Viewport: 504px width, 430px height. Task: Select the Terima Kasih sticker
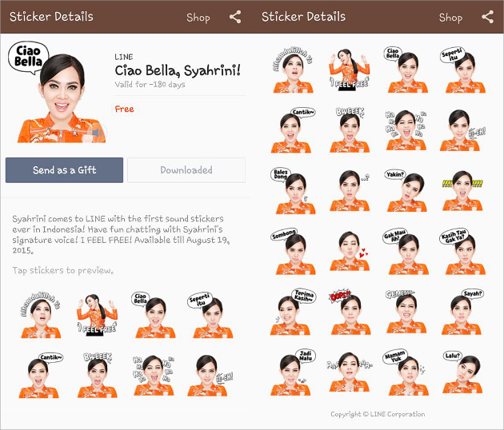tap(293, 312)
